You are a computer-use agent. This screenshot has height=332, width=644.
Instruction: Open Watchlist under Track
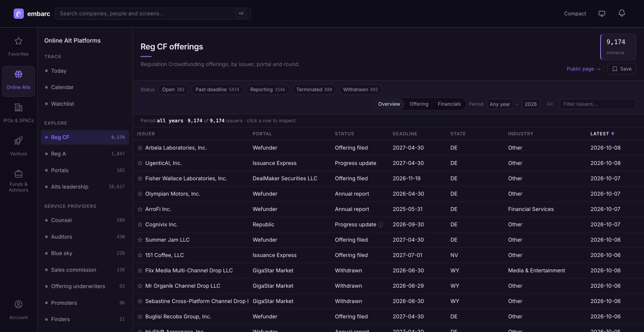pyautogui.click(x=85, y=104)
